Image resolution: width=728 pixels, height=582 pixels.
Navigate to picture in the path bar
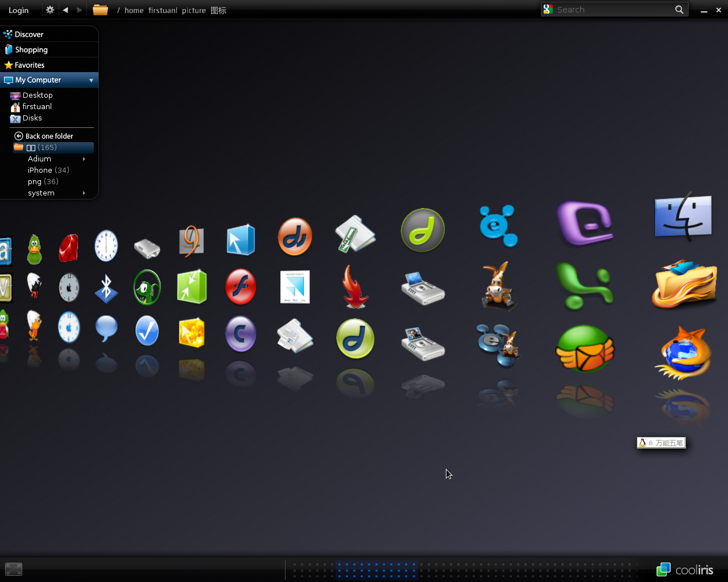pos(194,10)
